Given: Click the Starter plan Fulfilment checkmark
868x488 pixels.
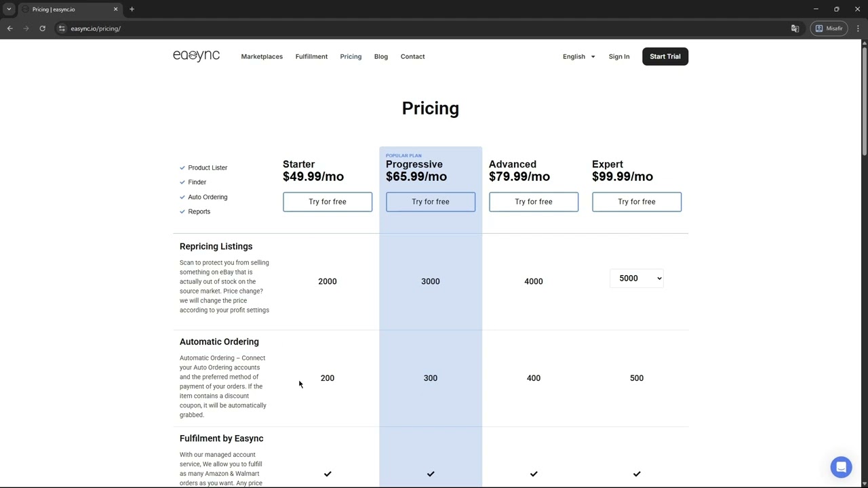Looking at the screenshot, I should point(328,474).
